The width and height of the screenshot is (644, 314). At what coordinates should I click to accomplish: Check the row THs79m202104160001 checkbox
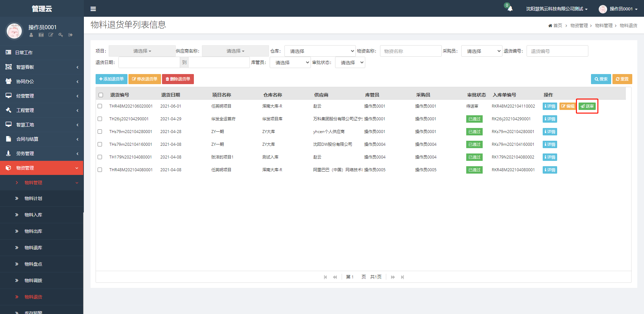pos(100,144)
